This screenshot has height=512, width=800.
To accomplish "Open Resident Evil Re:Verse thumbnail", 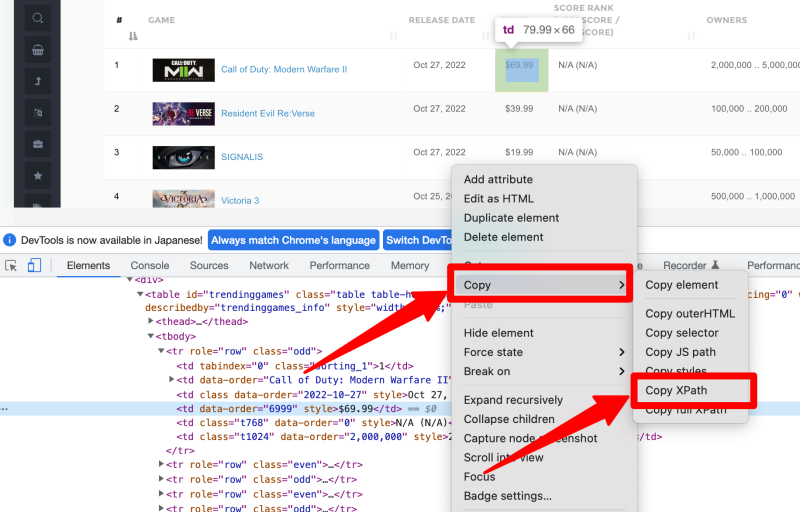I will tap(184, 114).
